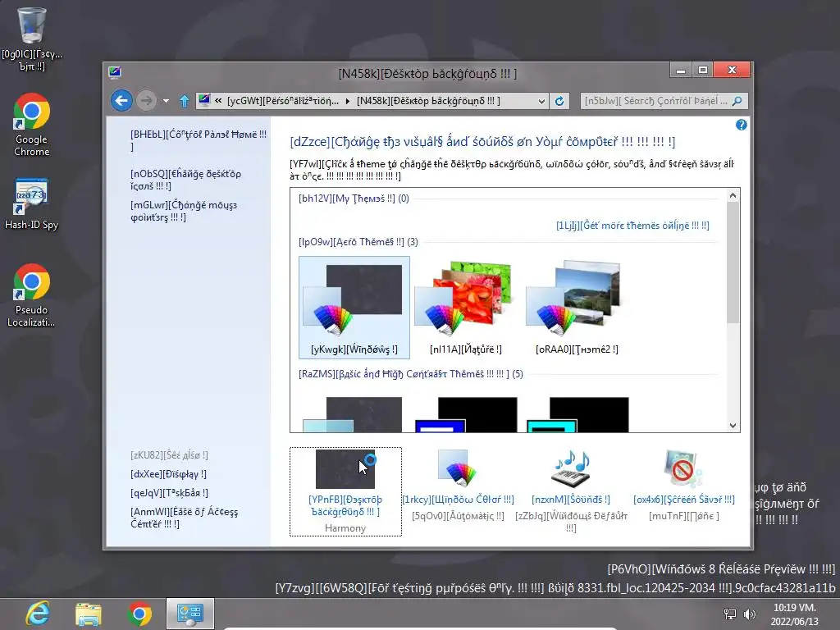Click the See also label
This screenshot has width=840, height=630.
[169, 455]
